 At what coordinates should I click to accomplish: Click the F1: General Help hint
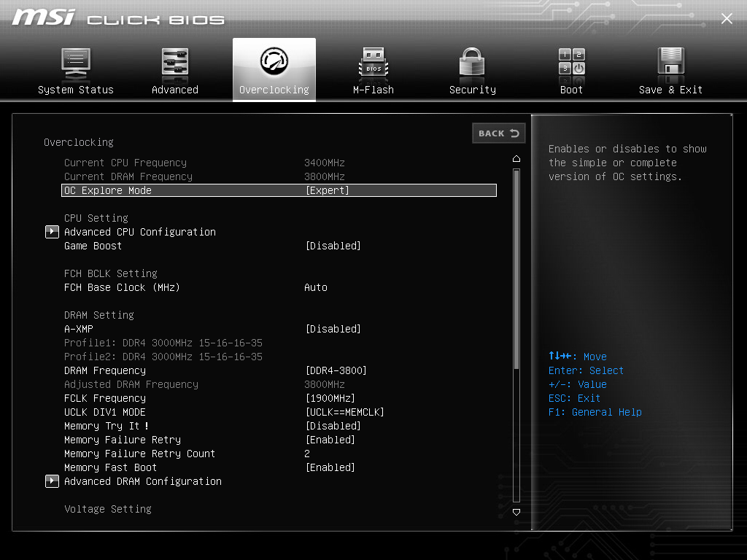(595, 412)
